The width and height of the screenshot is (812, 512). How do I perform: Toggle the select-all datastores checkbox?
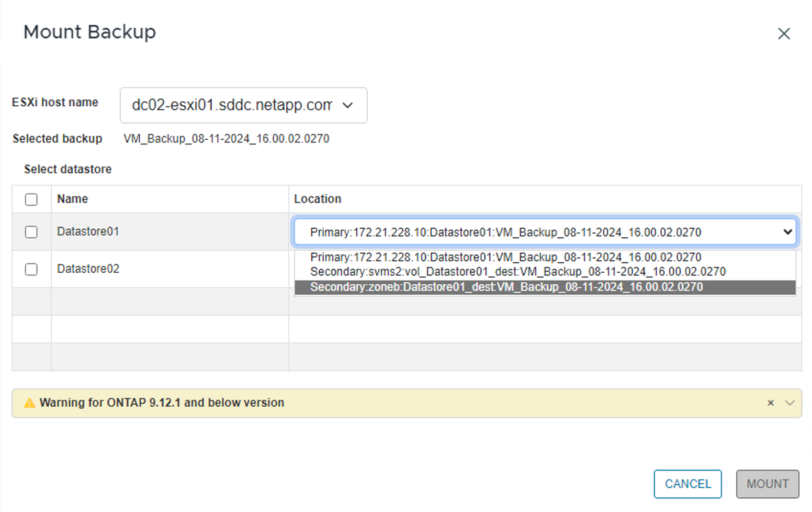point(31,199)
